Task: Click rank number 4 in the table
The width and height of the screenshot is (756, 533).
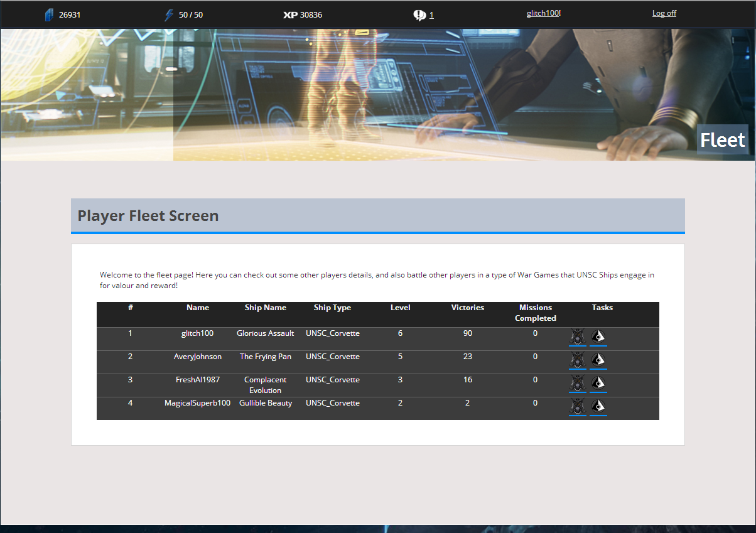Action: point(131,403)
